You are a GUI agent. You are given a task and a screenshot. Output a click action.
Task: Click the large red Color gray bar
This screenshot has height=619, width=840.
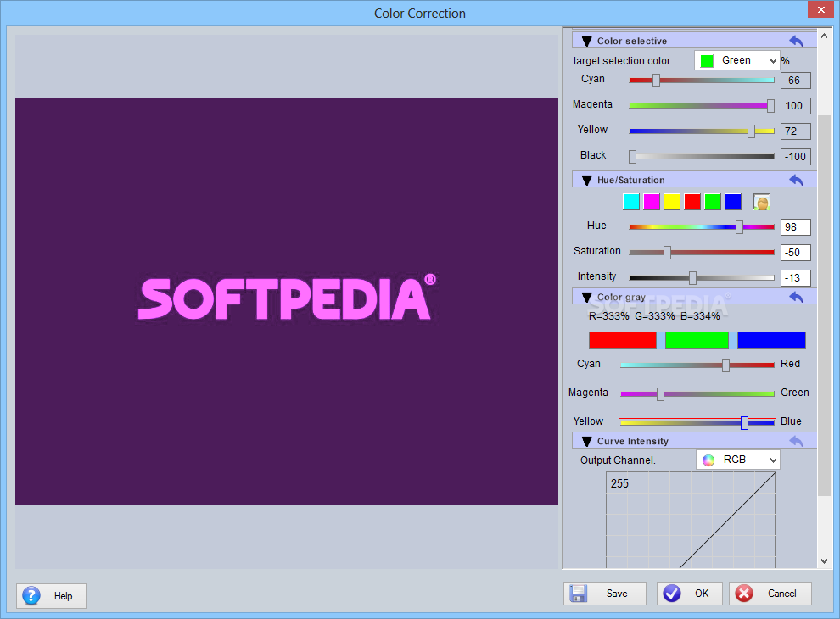pos(623,340)
